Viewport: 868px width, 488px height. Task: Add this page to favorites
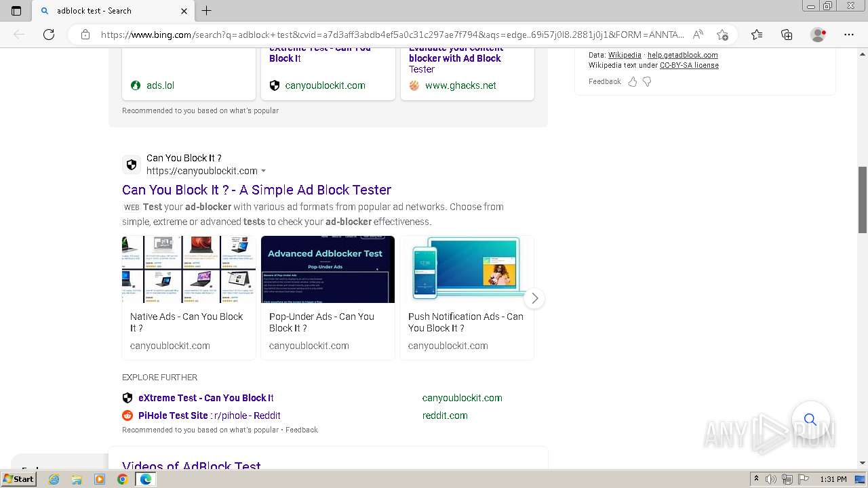coord(723,35)
